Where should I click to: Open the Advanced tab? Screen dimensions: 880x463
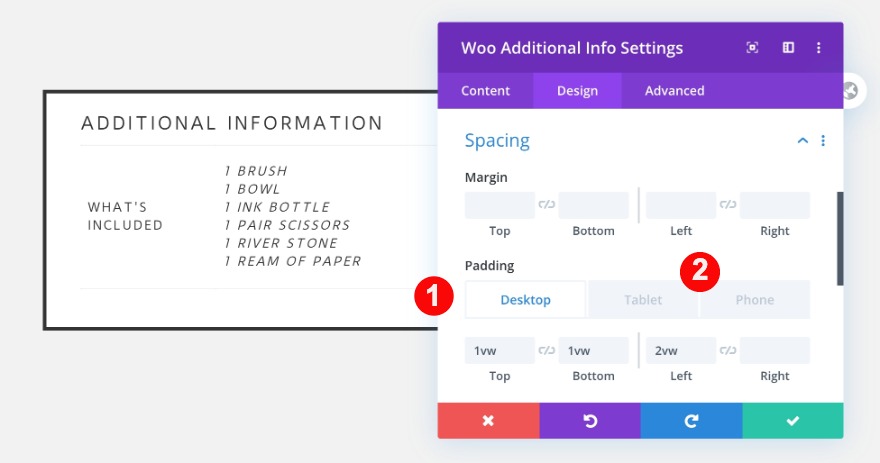coord(674,91)
